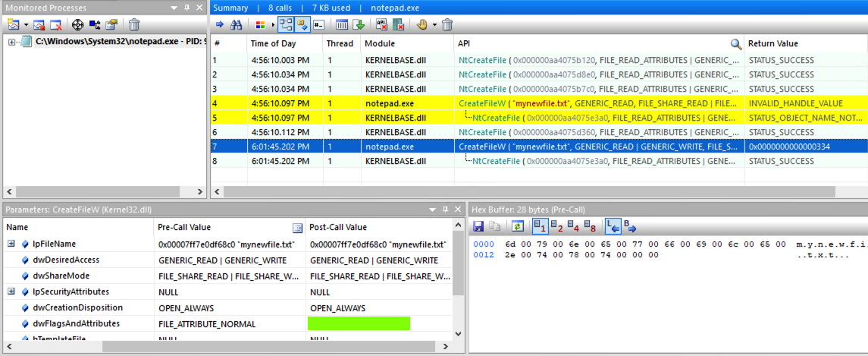Click the hand pause monitoring icon

[x=421, y=24]
